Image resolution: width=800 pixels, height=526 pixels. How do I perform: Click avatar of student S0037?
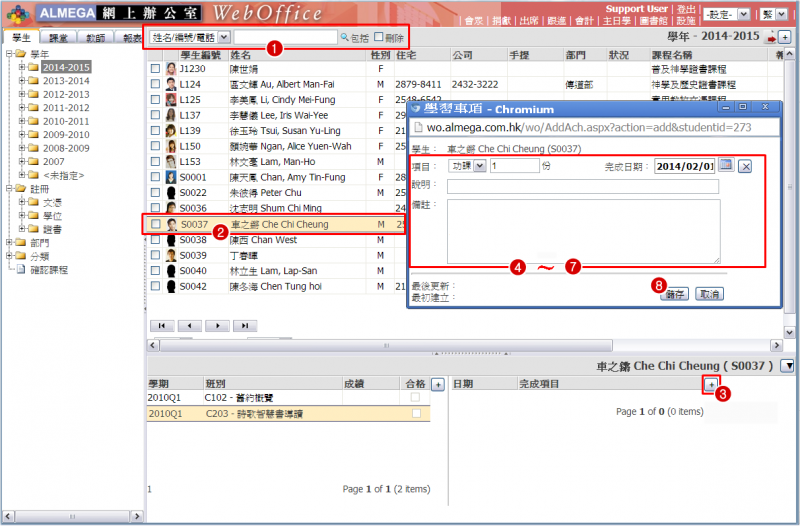pos(172,224)
